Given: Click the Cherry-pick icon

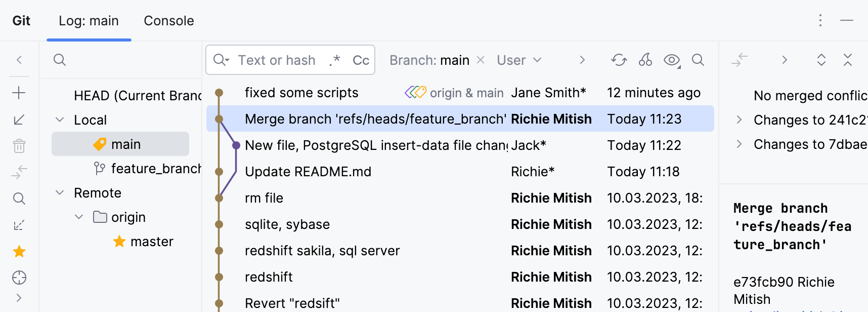Looking at the screenshot, I should pyautogui.click(x=645, y=60).
